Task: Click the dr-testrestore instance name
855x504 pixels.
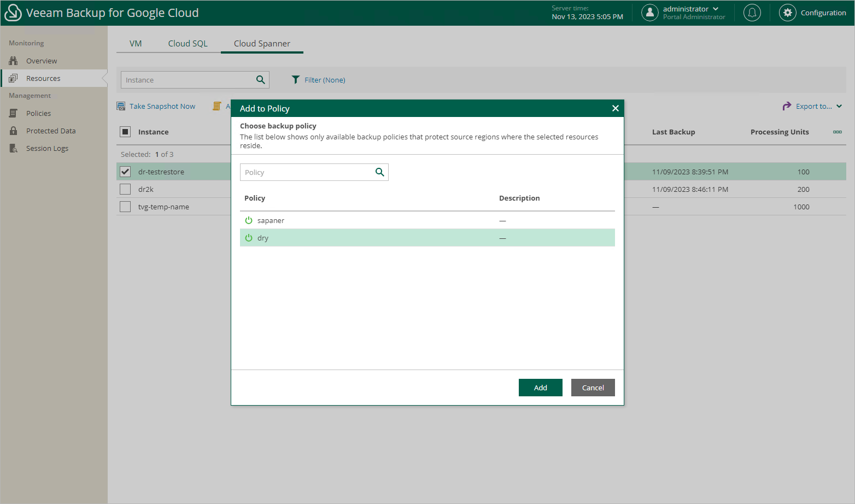Action: 161,172
